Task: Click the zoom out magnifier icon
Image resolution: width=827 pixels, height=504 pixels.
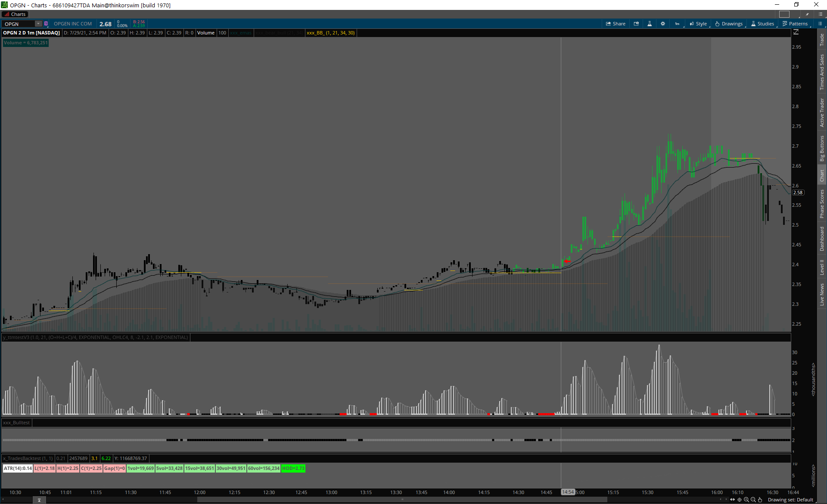Action: [x=753, y=500]
